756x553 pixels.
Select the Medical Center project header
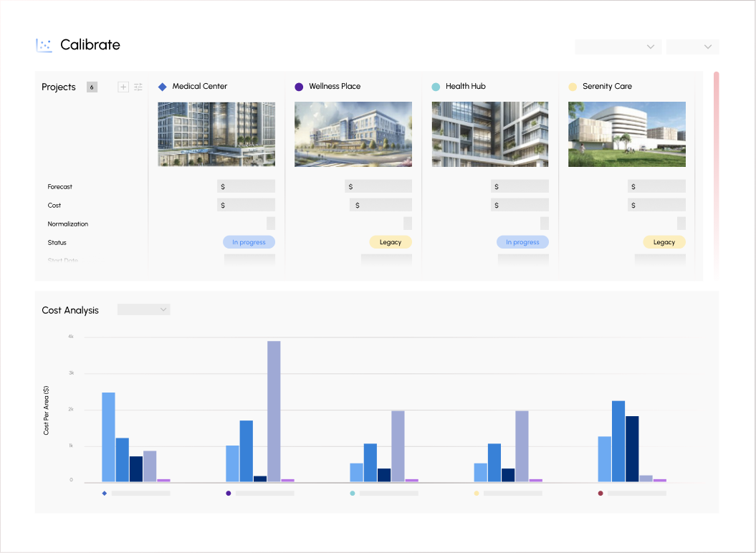199,87
